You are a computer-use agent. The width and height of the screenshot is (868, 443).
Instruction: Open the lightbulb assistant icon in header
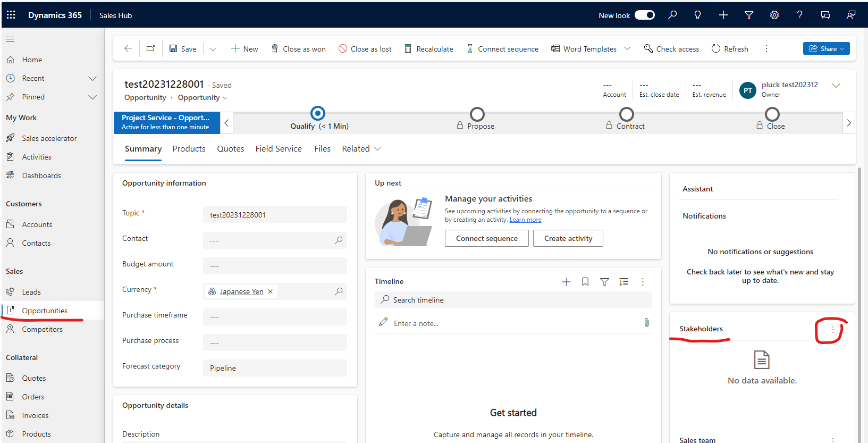point(698,15)
